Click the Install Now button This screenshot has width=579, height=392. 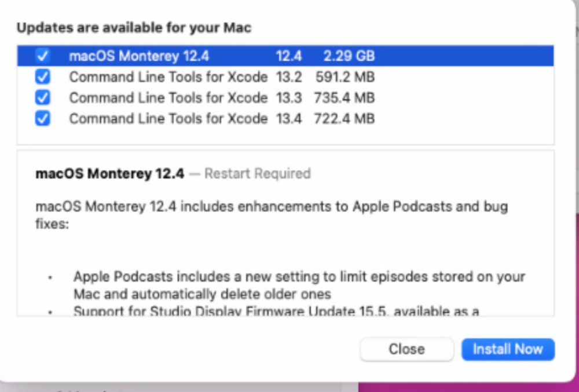pyautogui.click(x=508, y=349)
